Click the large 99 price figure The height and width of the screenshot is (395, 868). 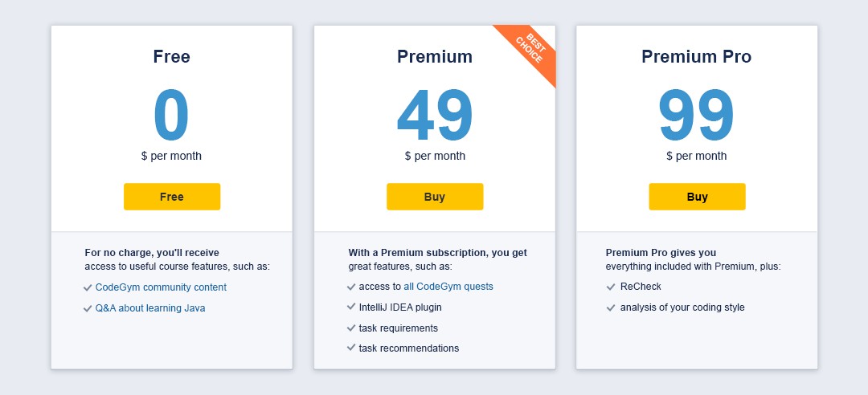tap(696, 116)
